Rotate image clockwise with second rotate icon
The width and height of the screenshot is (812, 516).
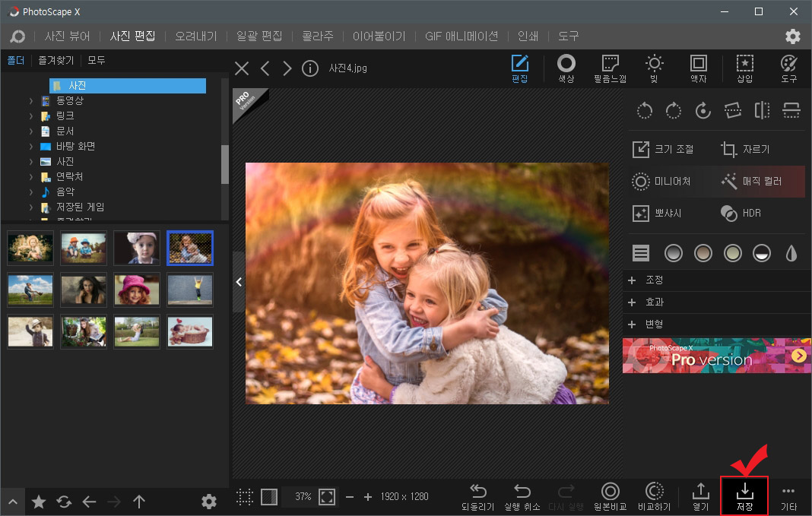673,110
